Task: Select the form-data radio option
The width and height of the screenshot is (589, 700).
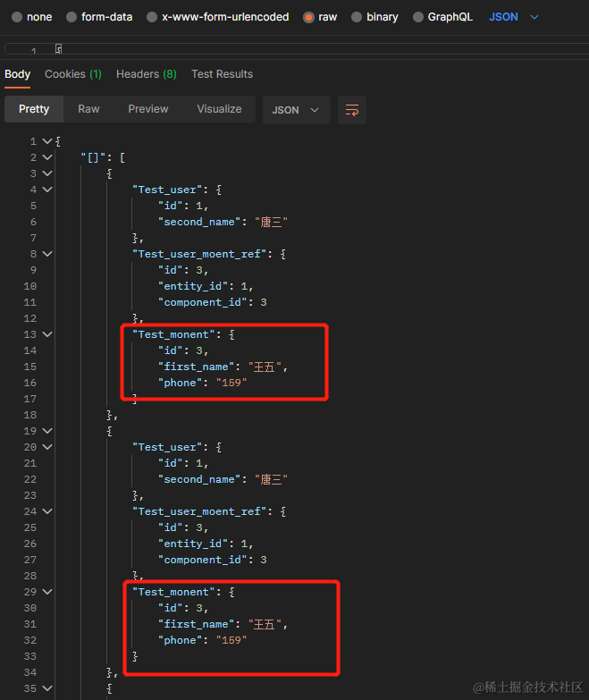Action: pyautogui.click(x=72, y=17)
